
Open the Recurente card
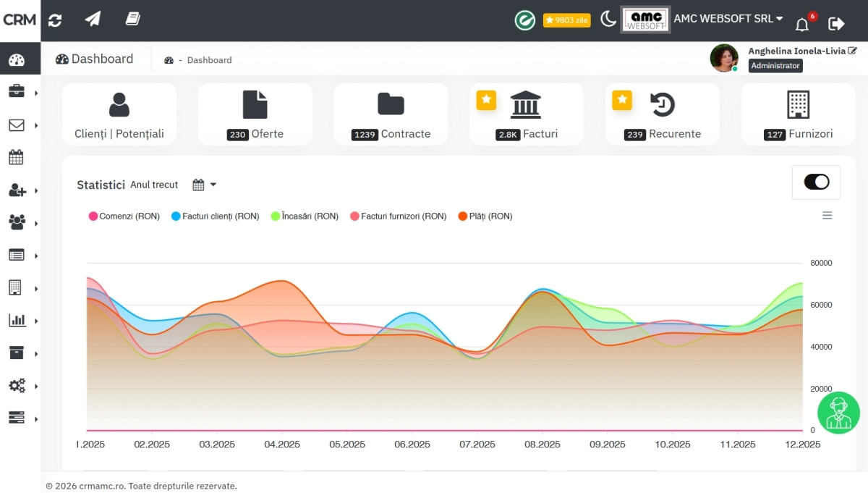[x=663, y=114]
